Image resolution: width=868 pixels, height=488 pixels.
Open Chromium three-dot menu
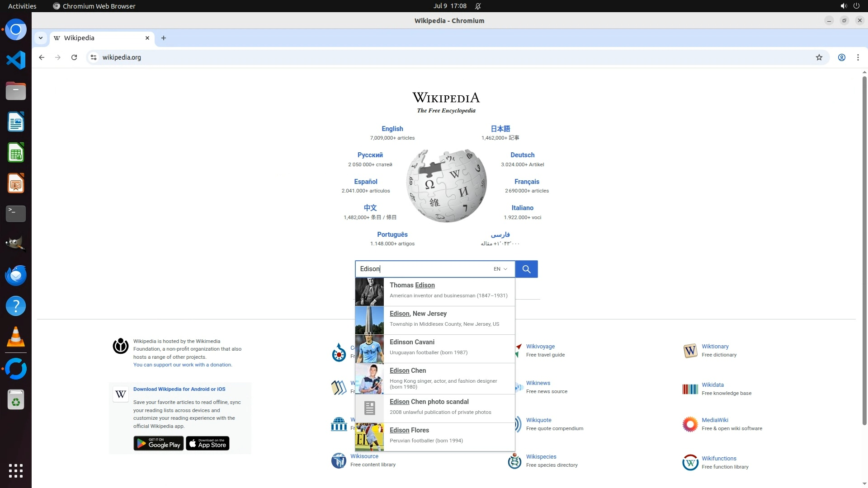click(858, 57)
